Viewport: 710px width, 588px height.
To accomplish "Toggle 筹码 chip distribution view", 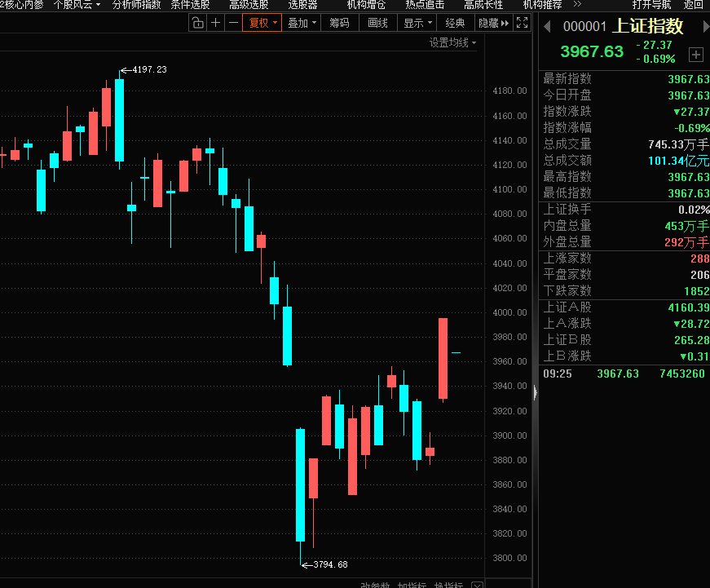I will point(339,23).
